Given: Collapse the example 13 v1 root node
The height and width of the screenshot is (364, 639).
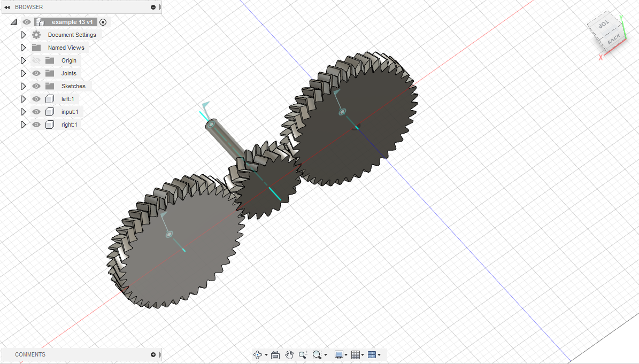Looking at the screenshot, I should tap(14, 22).
